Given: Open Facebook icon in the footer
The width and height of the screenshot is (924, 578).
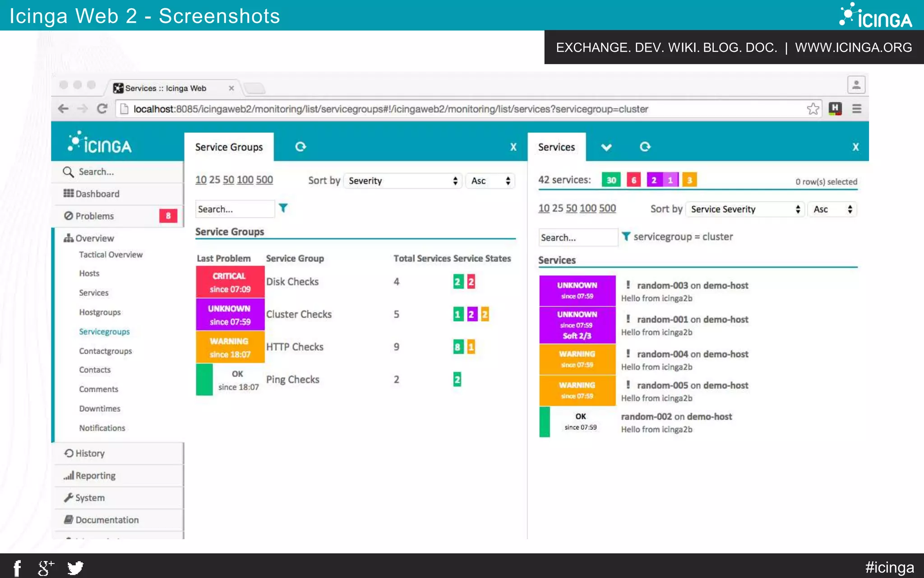Looking at the screenshot, I should (17, 568).
